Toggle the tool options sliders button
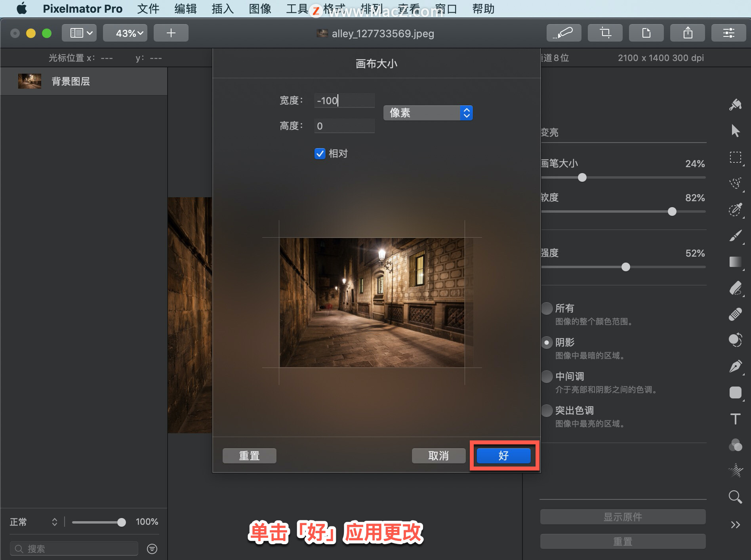Image resolution: width=751 pixels, height=560 pixels. click(728, 33)
